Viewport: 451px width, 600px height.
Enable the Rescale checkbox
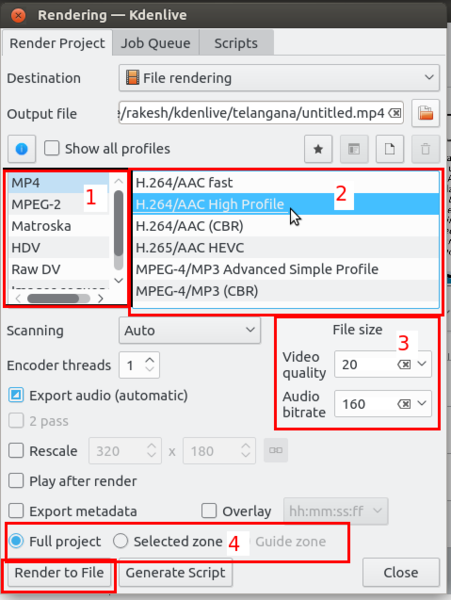tap(16, 451)
